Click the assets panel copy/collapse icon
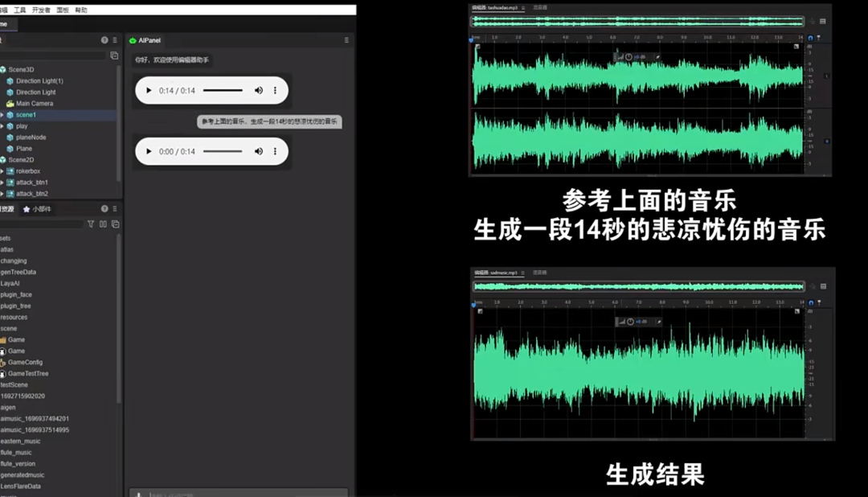 tap(115, 224)
